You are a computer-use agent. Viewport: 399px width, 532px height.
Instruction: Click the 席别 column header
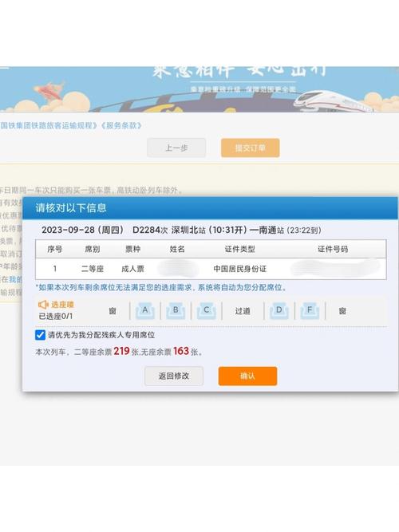coord(93,249)
